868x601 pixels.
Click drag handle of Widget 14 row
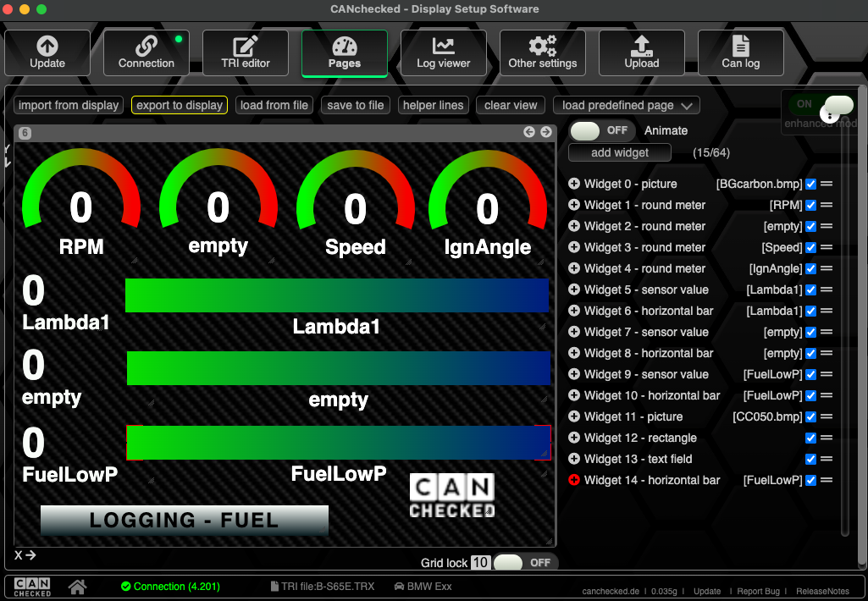[827, 480]
